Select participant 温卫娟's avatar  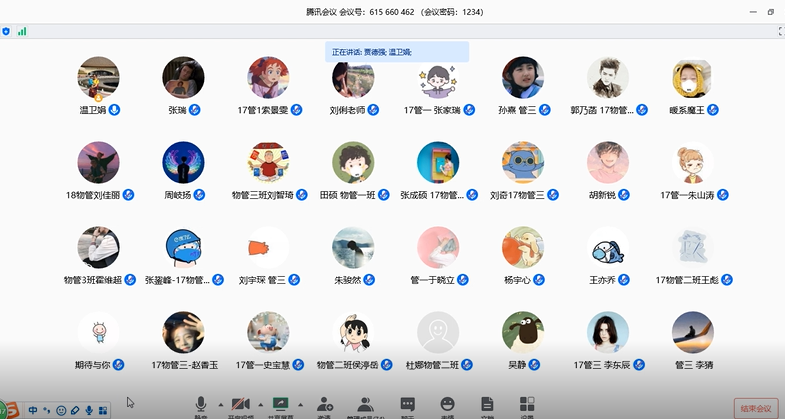(x=98, y=77)
